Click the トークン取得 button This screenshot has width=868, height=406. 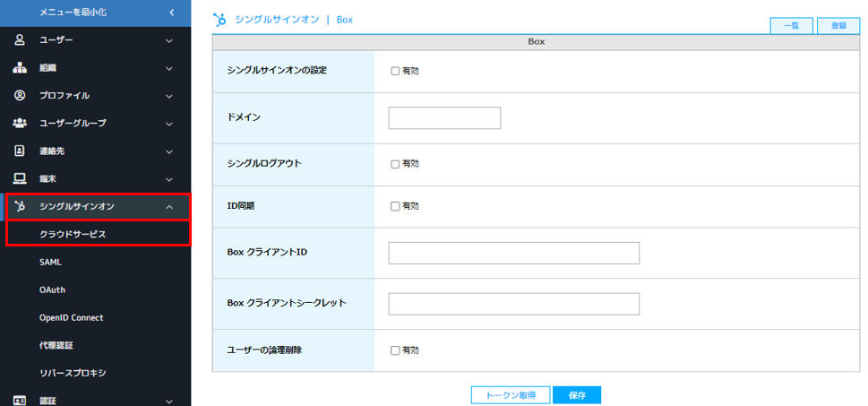pos(511,395)
